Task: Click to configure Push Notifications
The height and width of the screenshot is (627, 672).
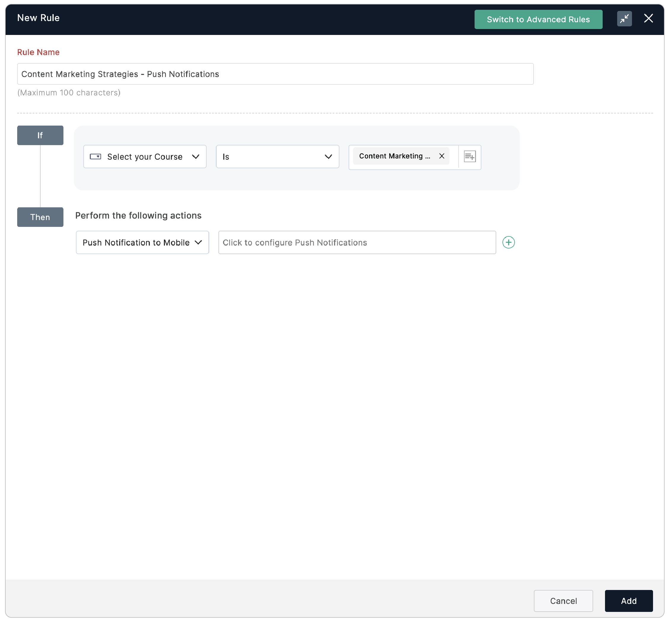Action: (x=357, y=242)
